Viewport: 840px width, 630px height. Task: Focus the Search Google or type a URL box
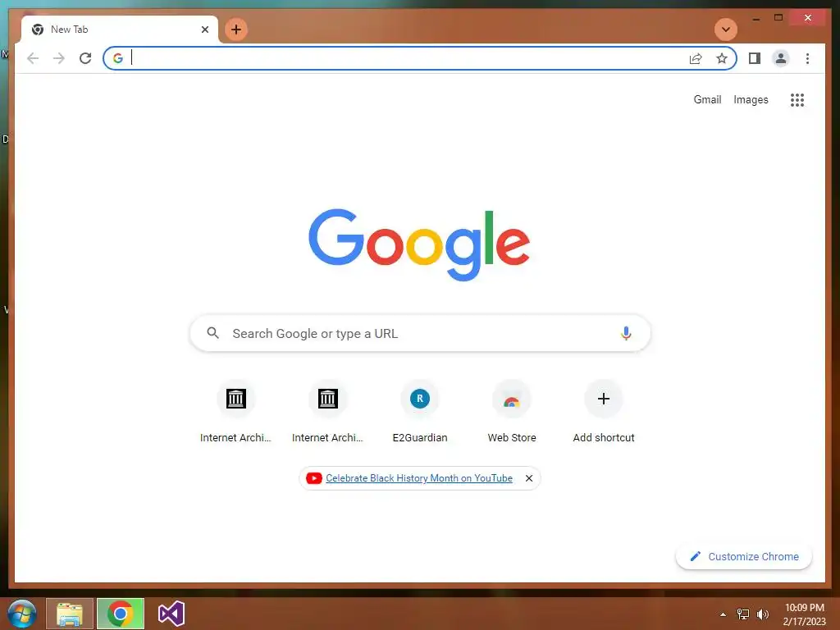420,333
